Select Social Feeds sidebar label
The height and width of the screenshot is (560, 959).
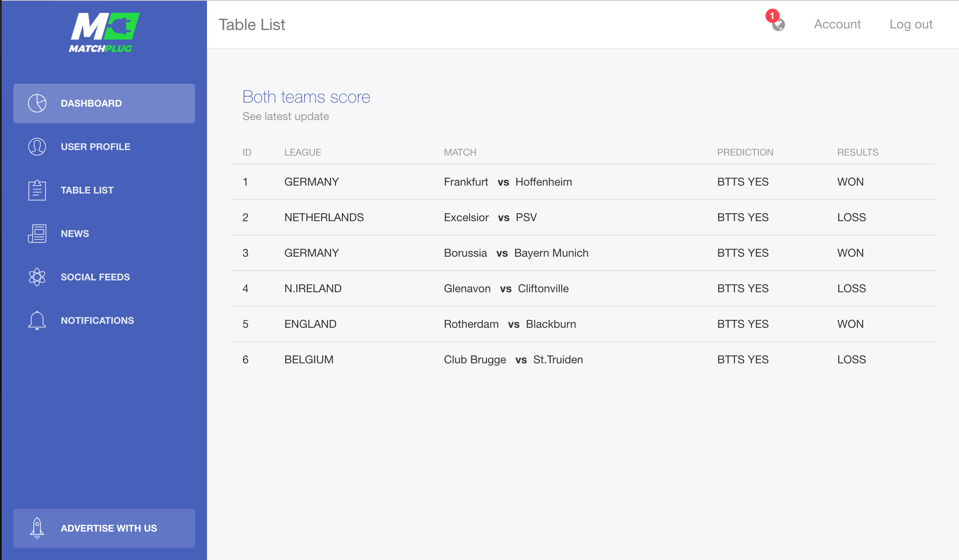point(95,277)
